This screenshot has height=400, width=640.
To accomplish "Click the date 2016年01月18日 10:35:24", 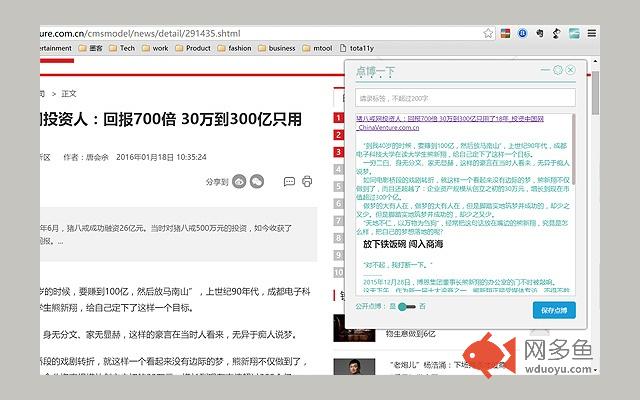I will click(161, 157).
